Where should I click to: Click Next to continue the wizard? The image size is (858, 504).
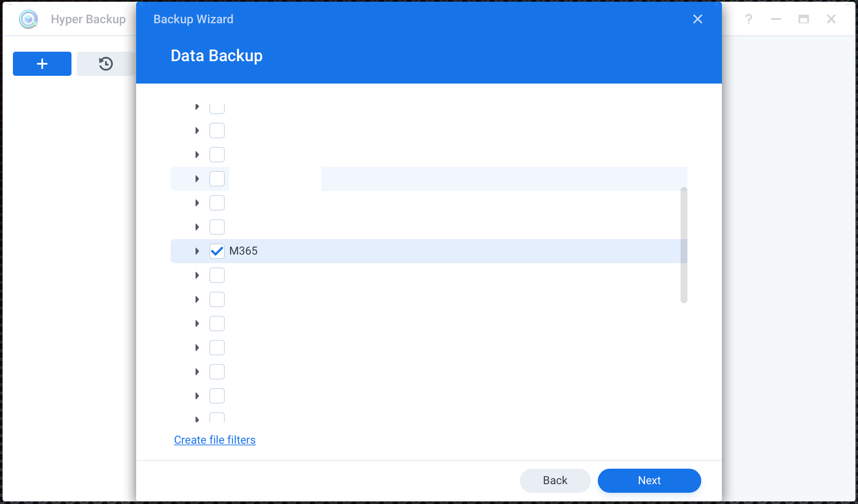pyautogui.click(x=650, y=480)
